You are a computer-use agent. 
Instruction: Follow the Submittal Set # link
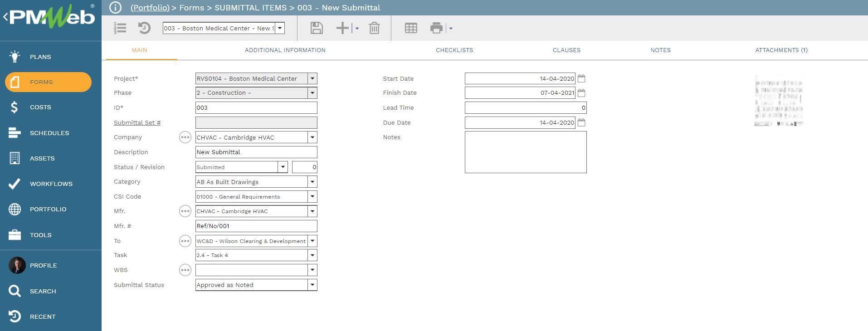[137, 122]
